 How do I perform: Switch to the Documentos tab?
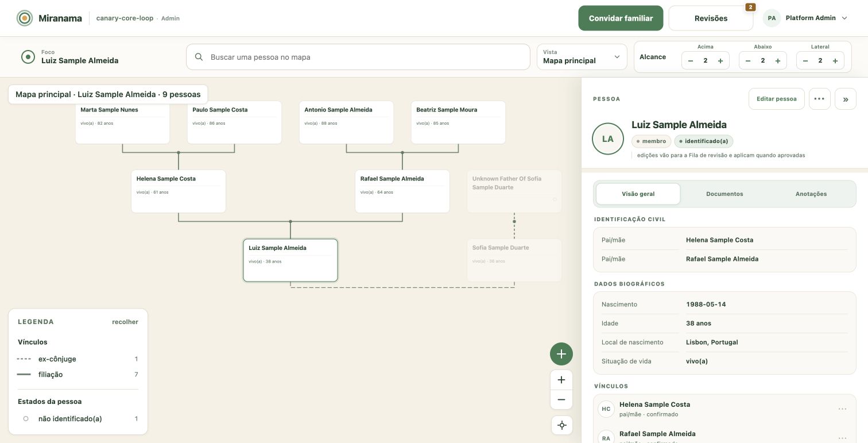pyautogui.click(x=724, y=194)
